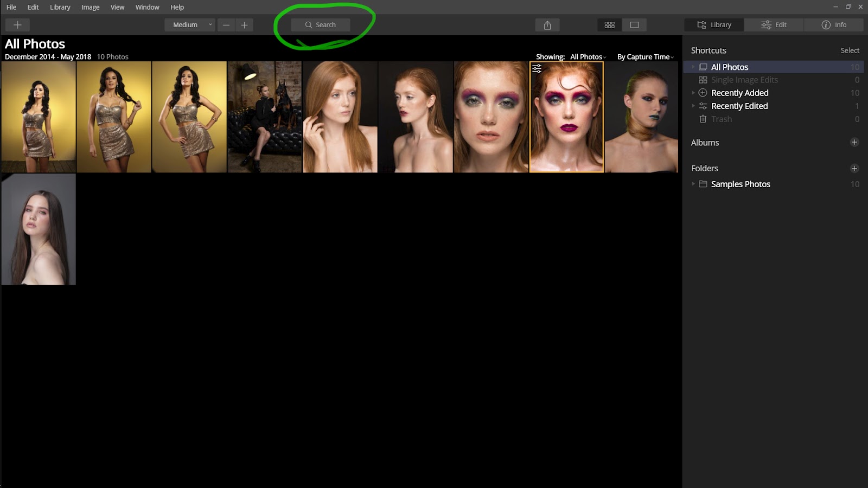Select Recently Added shortcut

tap(774, 93)
